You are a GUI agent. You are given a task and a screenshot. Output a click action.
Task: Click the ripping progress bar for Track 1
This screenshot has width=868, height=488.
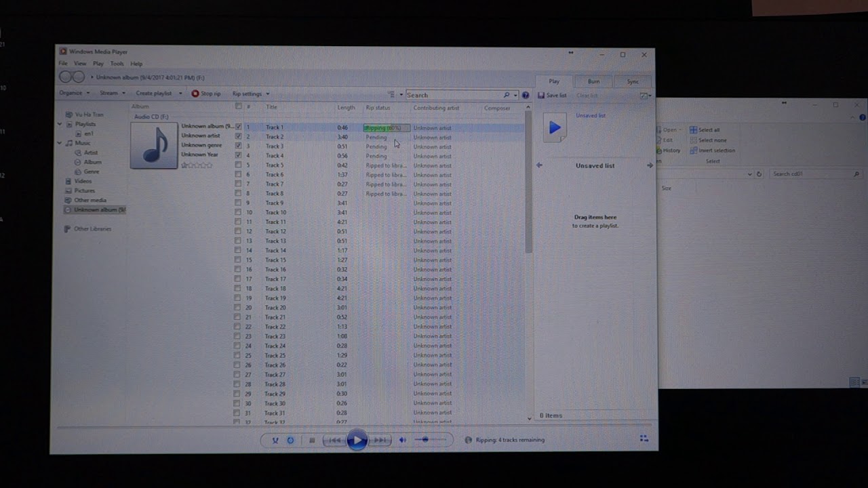tap(386, 127)
